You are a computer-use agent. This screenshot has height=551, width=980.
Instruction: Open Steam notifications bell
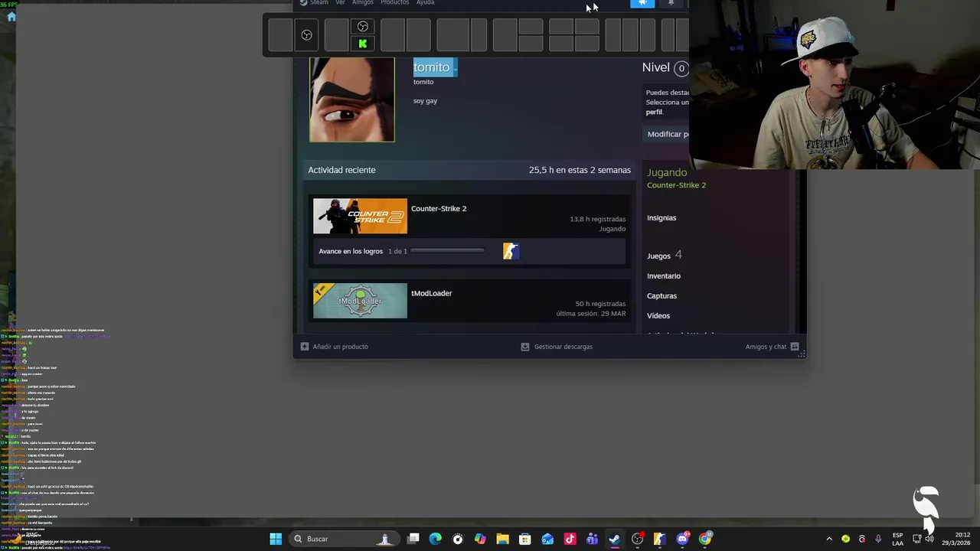671,3
